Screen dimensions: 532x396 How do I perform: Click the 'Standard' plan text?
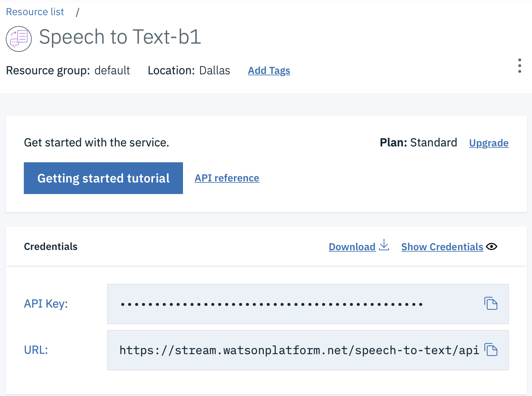[x=433, y=142]
